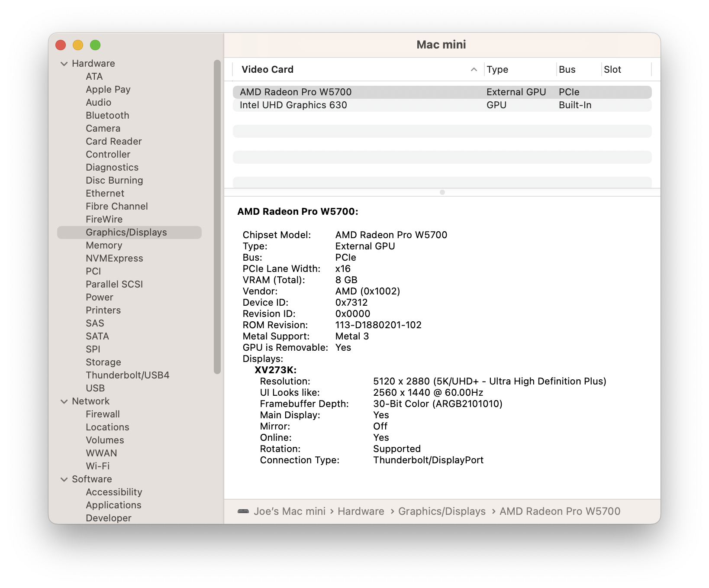This screenshot has width=709, height=588.
Task: Click the sidebar vertical scrollbar
Action: point(217,216)
